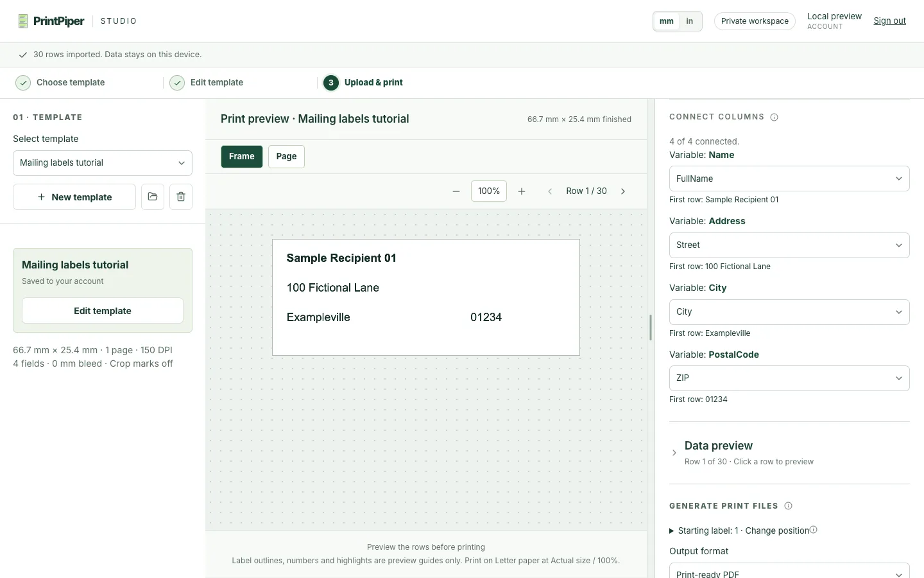Click '4 fields · 0 mm bleed' text
Screen dimensions: 924x578
tap(57, 363)
